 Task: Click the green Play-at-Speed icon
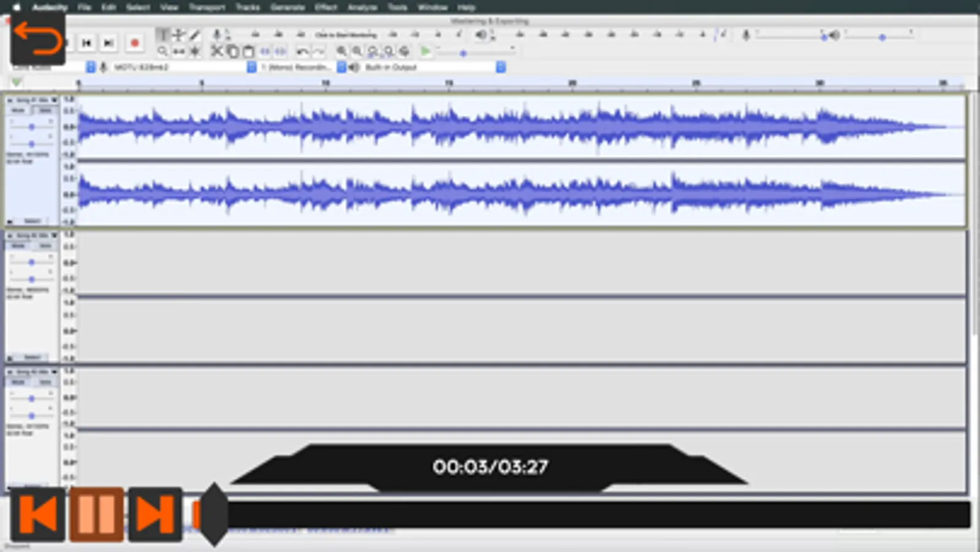[x=425, y=51]
